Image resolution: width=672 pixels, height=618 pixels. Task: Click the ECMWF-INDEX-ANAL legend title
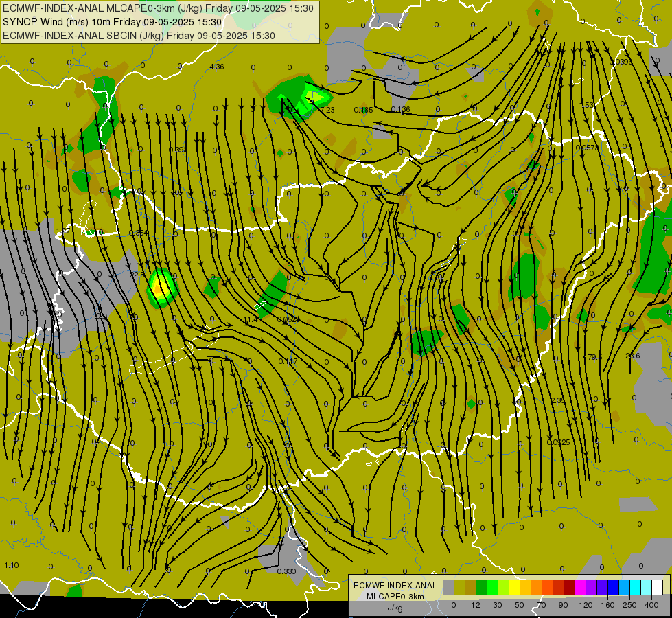click(x=395, y=586)
